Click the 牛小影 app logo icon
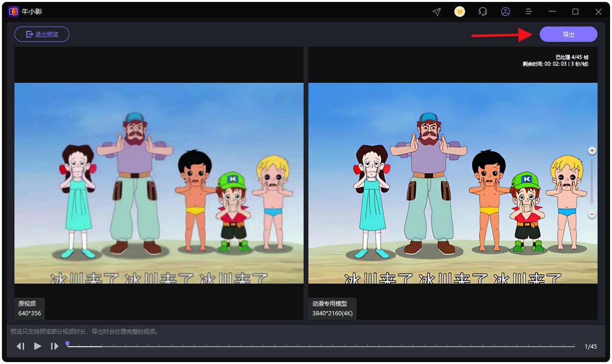Screen dimensions: 612x364 tap(14, 11)
